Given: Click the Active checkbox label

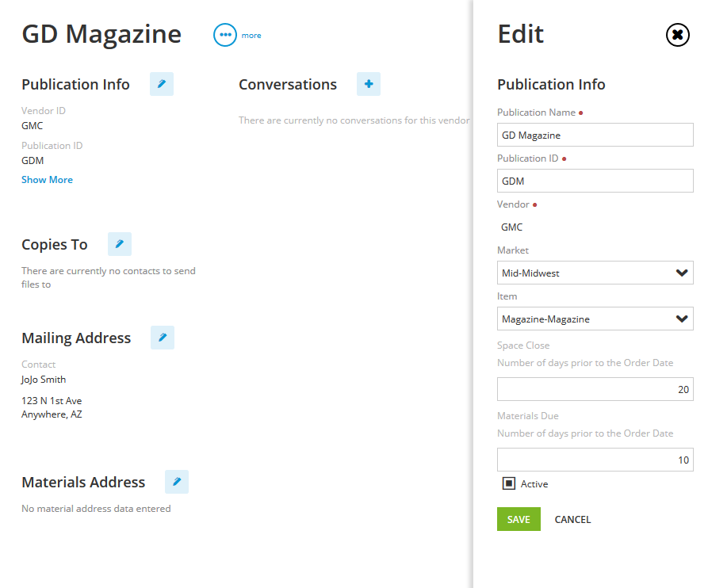Looking at the screenshot, I should 534,483.
